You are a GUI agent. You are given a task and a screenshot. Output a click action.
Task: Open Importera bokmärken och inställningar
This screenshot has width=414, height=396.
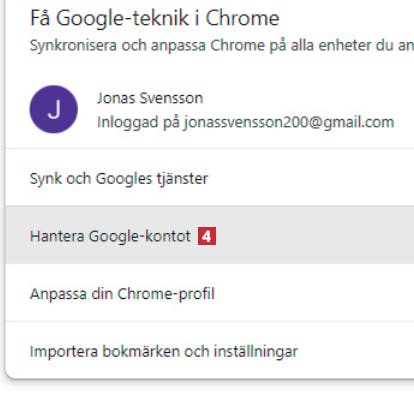click(210, 351)
